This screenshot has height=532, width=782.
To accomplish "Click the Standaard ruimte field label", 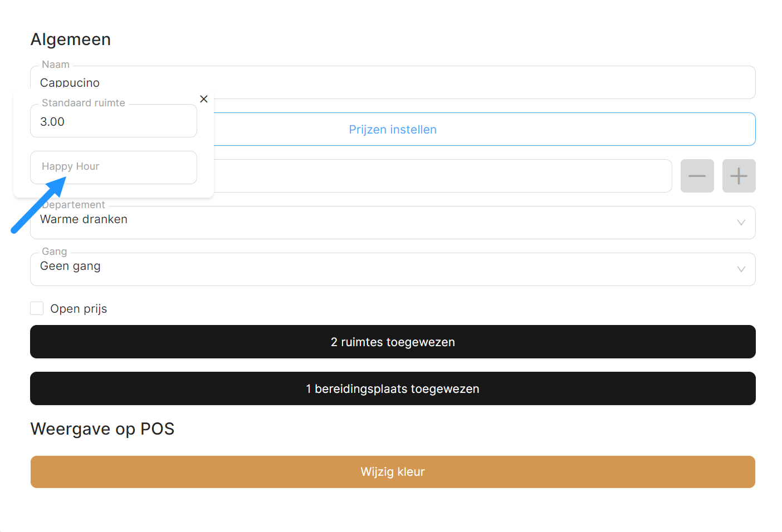I will pyautogui.click(x=84, y=103).
